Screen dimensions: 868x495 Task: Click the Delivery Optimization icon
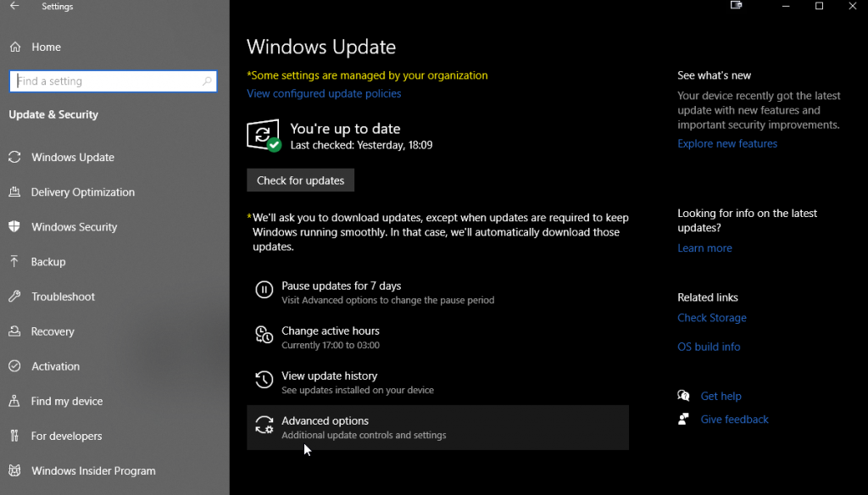click(14, 192)
